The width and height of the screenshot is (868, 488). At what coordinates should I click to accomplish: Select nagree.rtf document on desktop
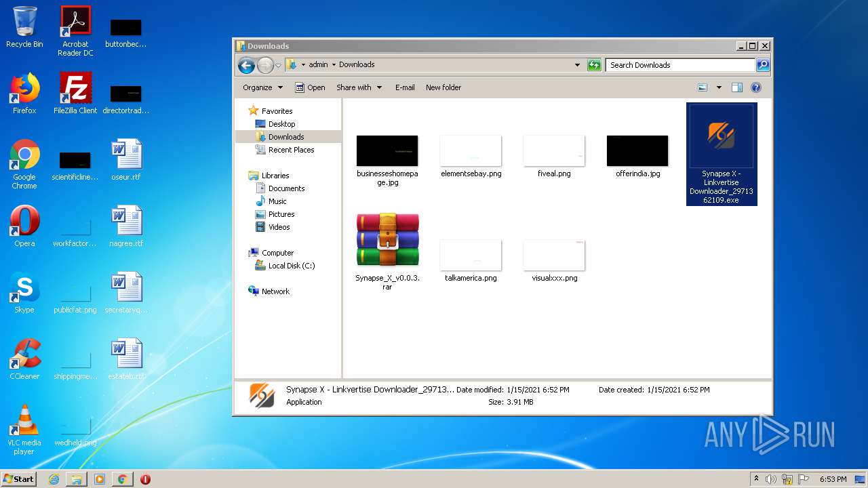[x=126, y=226]
